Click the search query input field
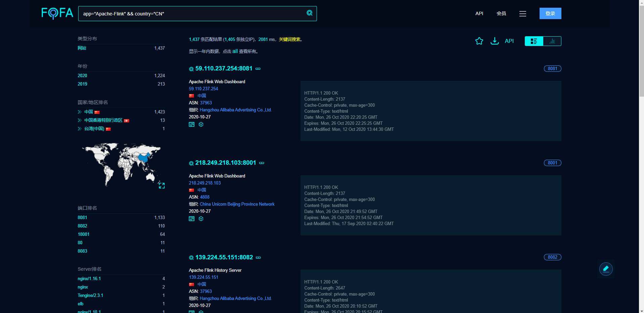 pos(191,14)
